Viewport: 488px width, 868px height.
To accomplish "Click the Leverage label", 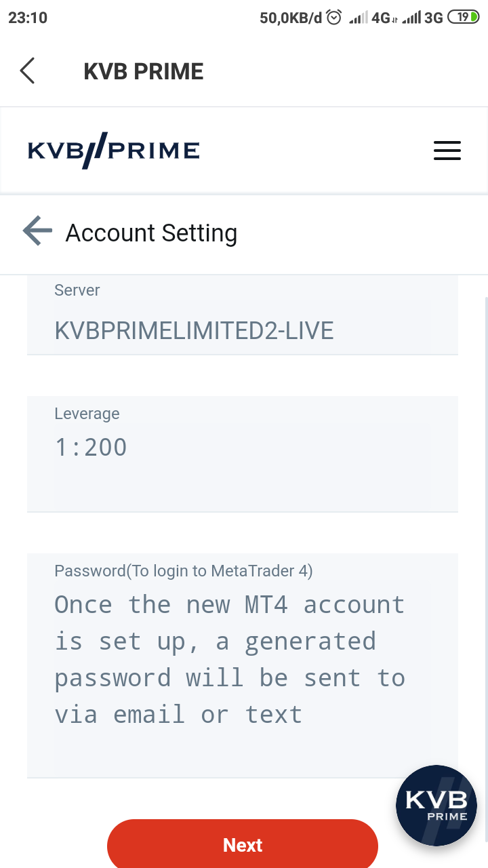I will [x=87, y=414].
